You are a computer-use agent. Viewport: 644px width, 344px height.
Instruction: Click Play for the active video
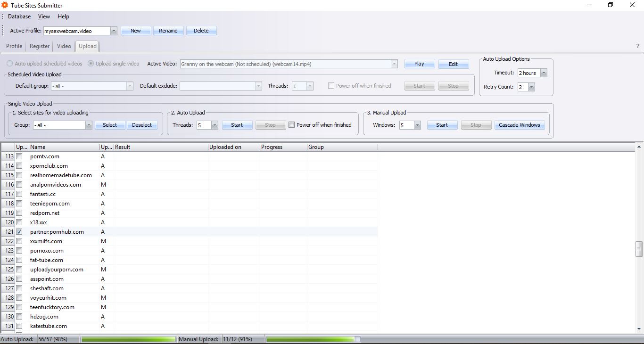419,64
